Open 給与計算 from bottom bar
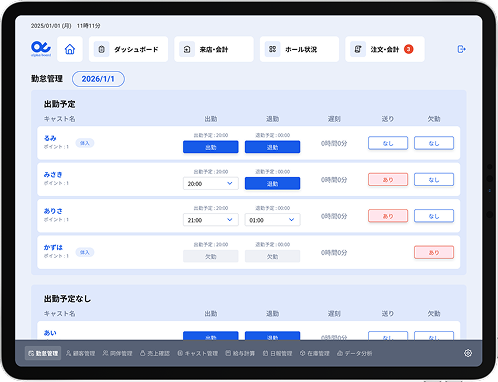 tap(240, 353)
